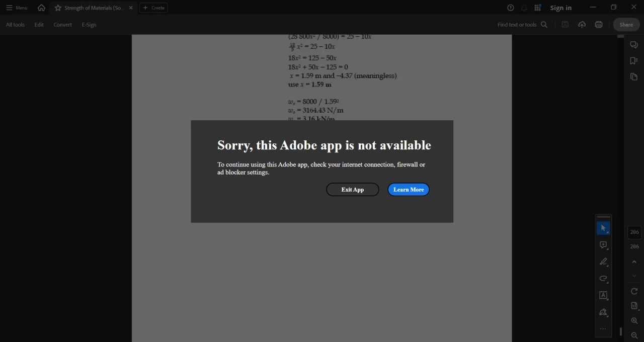Image resolution: width=644 pixels, height=342 pixels.
Task: Choose the Draw freehand lasso tool
Action: (x=603, y=279)
